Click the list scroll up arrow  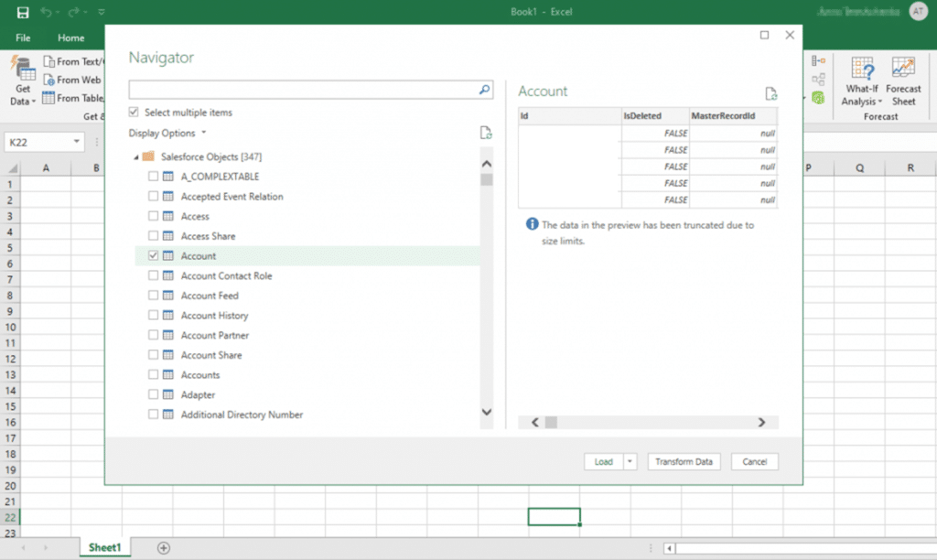(487, 163)
